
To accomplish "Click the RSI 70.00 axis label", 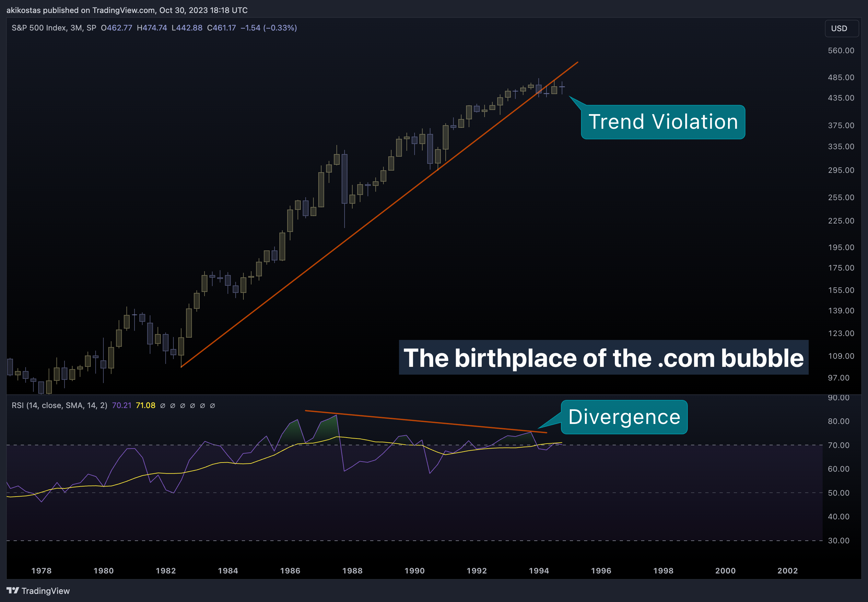I will coord(839,445).
